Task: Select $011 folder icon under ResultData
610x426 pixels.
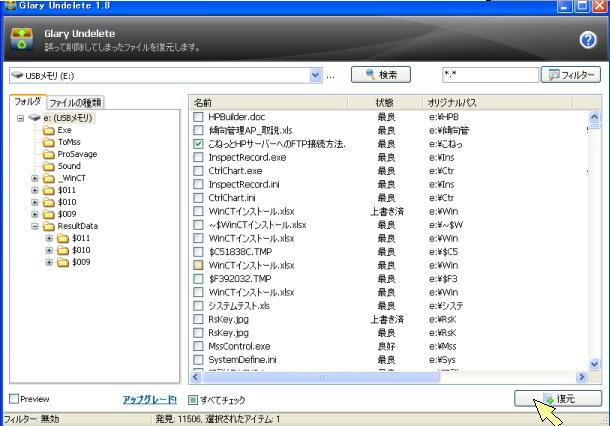Action: coord(63,238)
